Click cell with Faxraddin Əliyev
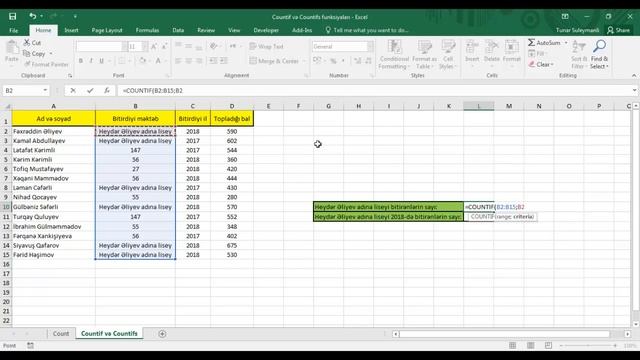This screenshot has width=640, height=360. coord(53,131)
